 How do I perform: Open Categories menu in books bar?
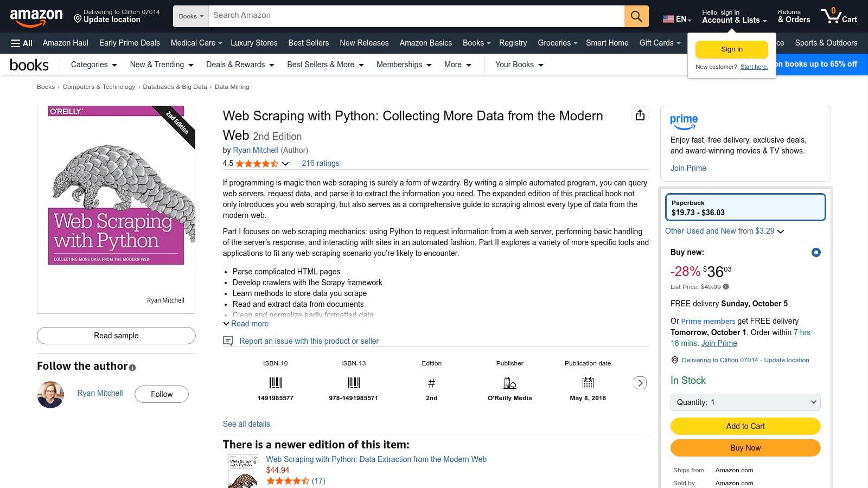[x=94, y=65]
